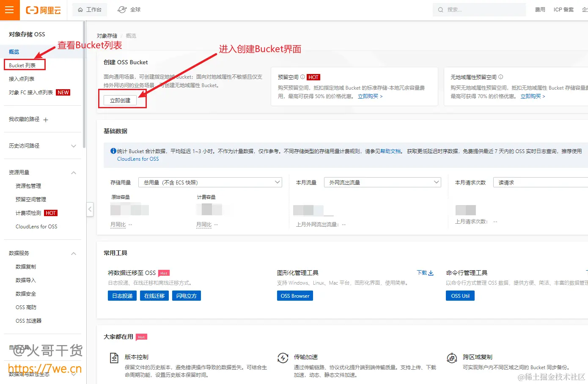Click the 下载 link for the graphical tool
This screenshot has height=384, width=588.
(x=422, y=273)
